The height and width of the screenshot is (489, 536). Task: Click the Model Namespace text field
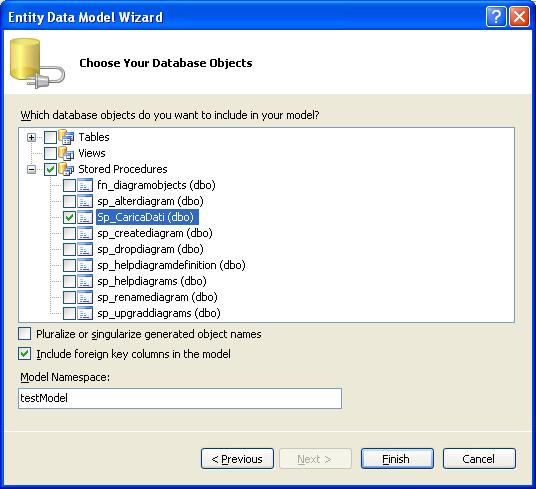point(180,398)
